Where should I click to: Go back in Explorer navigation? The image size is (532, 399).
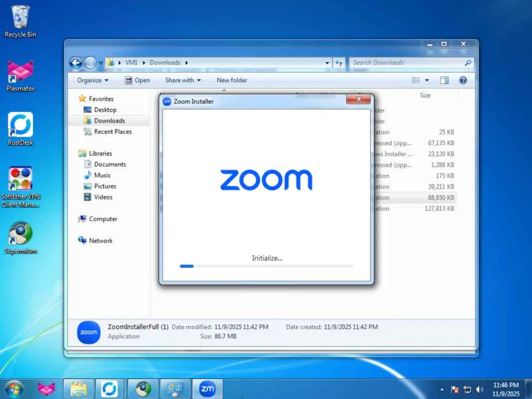pos(76,63)
